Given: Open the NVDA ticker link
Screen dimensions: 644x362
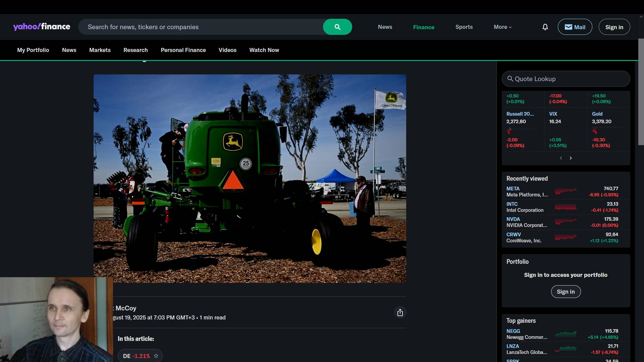Looking at the screenshot, I should tap(513, 219).
